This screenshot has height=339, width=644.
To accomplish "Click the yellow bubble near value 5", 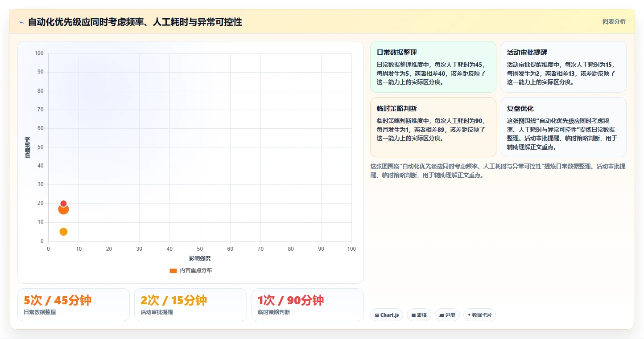I will tap(63, 232).
